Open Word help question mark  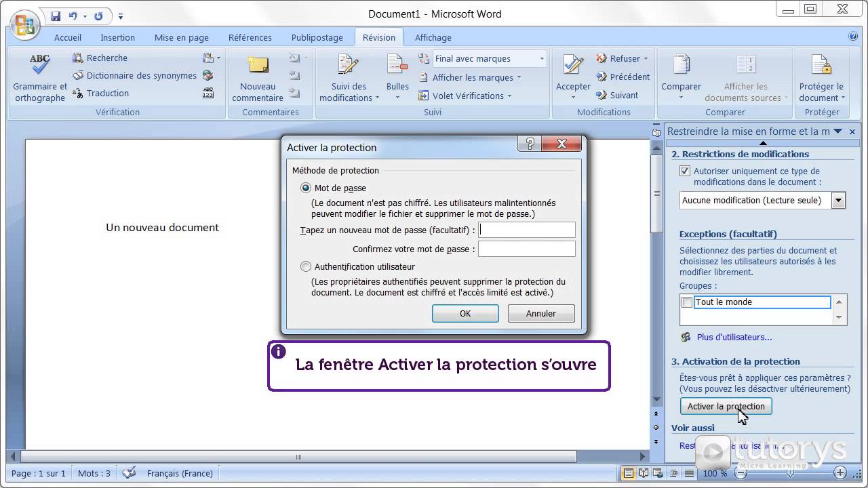(x=853, y=37)
